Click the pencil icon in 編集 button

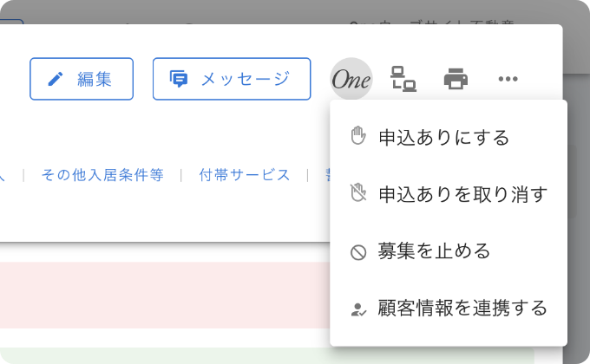pyautogui.click(x=56, y=79)
